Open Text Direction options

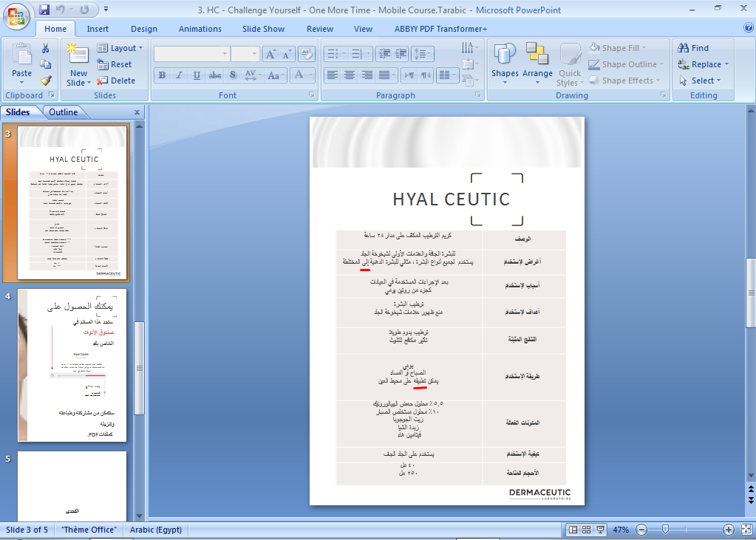[x=470, y=48]
